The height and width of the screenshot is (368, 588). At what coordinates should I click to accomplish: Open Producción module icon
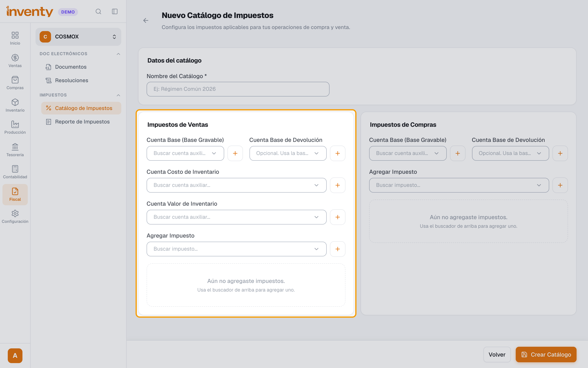click(x=15, y=128)
